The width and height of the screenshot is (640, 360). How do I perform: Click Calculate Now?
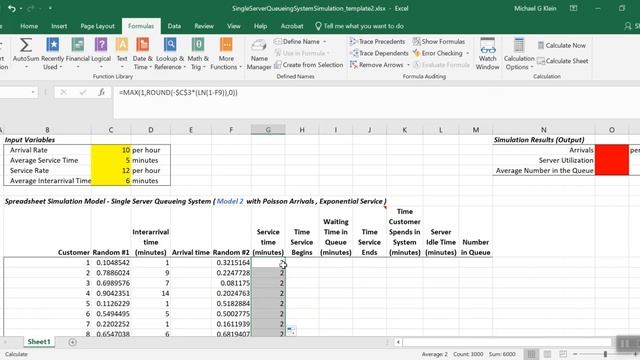click(x=562, y=45)
